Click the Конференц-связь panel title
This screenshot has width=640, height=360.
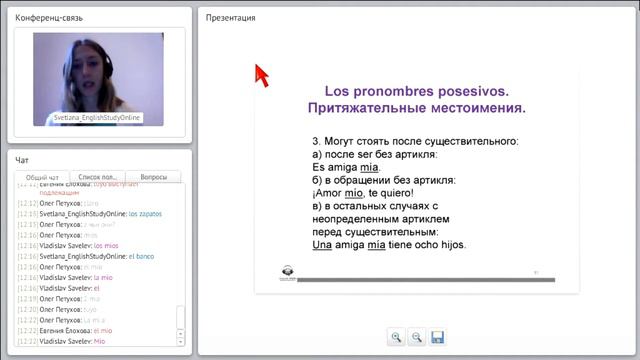49,18
